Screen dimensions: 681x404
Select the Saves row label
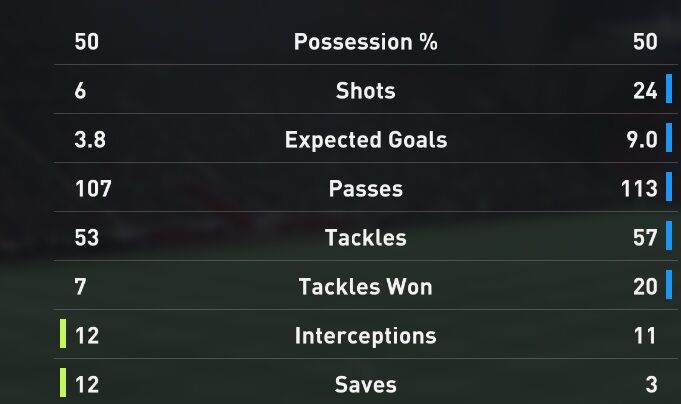pyautogui.click(x=365, y=385)
